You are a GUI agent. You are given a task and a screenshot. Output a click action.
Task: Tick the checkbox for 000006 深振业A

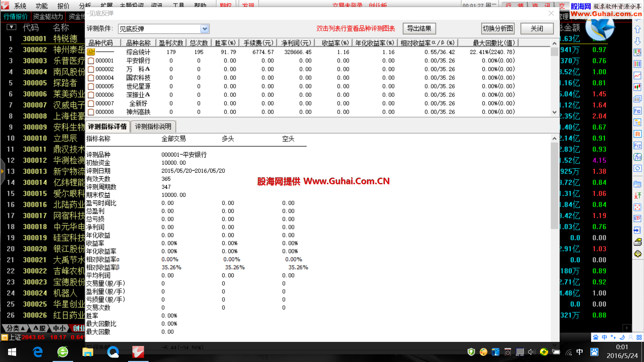pyautogui.click(x=91, y=95)
